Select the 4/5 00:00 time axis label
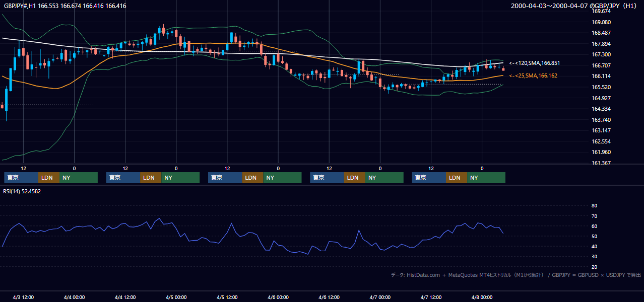Viewport: 644px width, 302px height. tap(176, 297)
